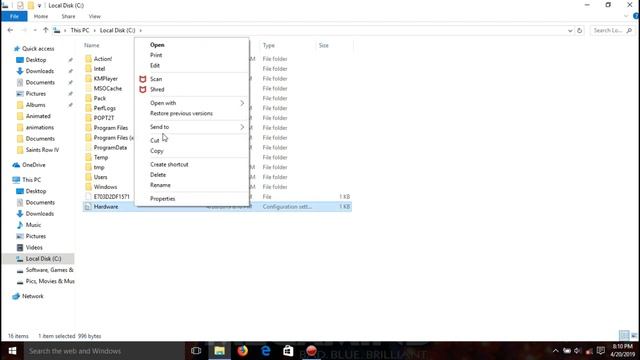640x360 pixels.
Task: Click the search magnifier icon
Action: click(629, 30)
